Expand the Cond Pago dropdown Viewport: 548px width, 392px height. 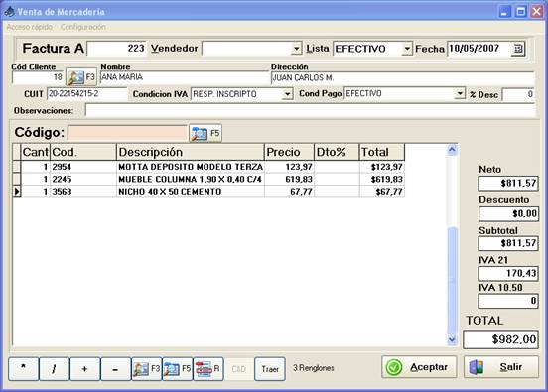tap(460, 93)
